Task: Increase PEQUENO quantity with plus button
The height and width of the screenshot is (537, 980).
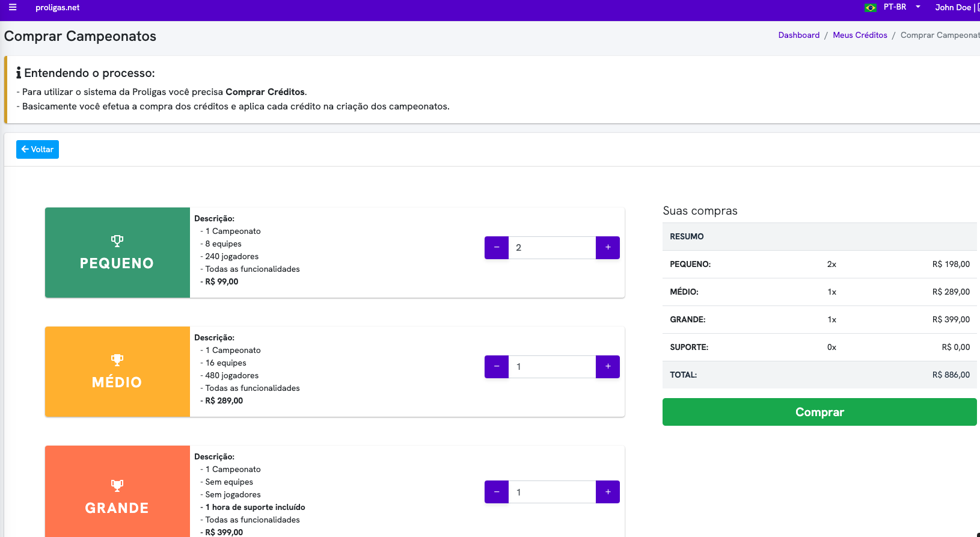Action: point(608,248)
